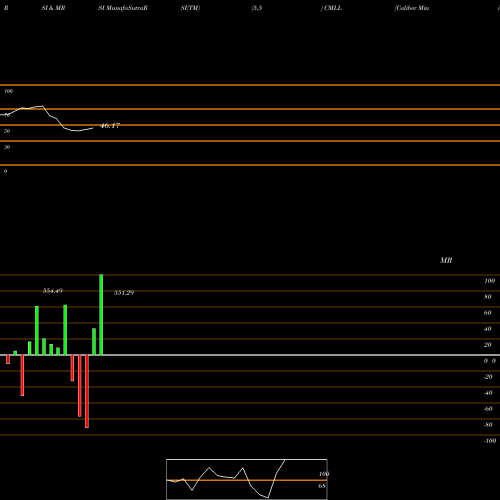500x500 pixels.
Task: Click the 46.17 RSI value label
Action: coord(110,126)
